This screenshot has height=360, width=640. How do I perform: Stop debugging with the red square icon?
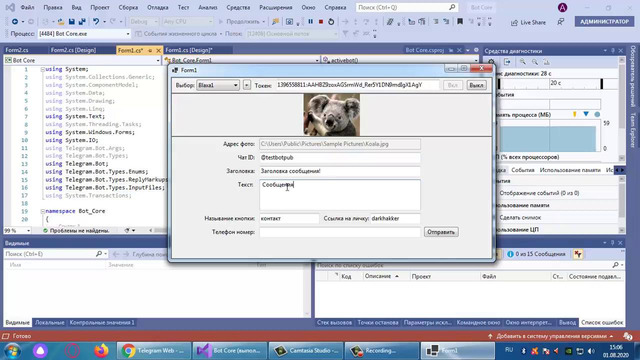pos(321,22)
